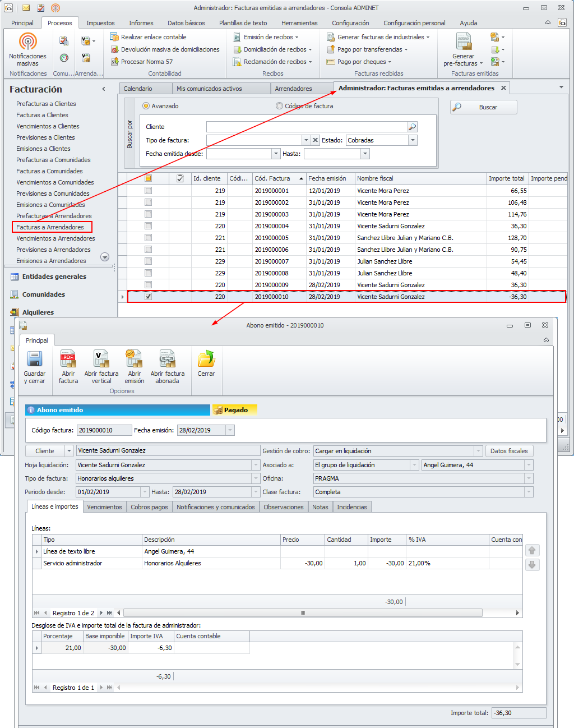This screenshot has height=728, width=574.
Task: Check row for invoice 2019000009
Action: (x=148, y=285)
